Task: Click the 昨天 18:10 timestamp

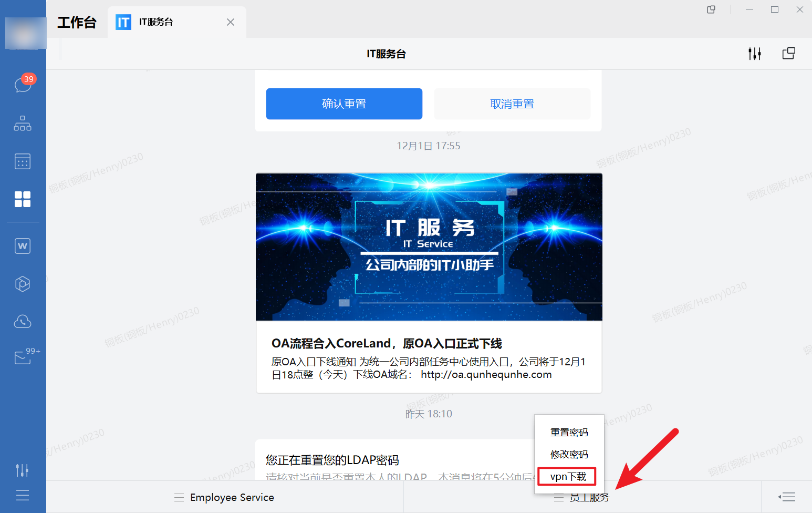Action: [x=429, y=414]
